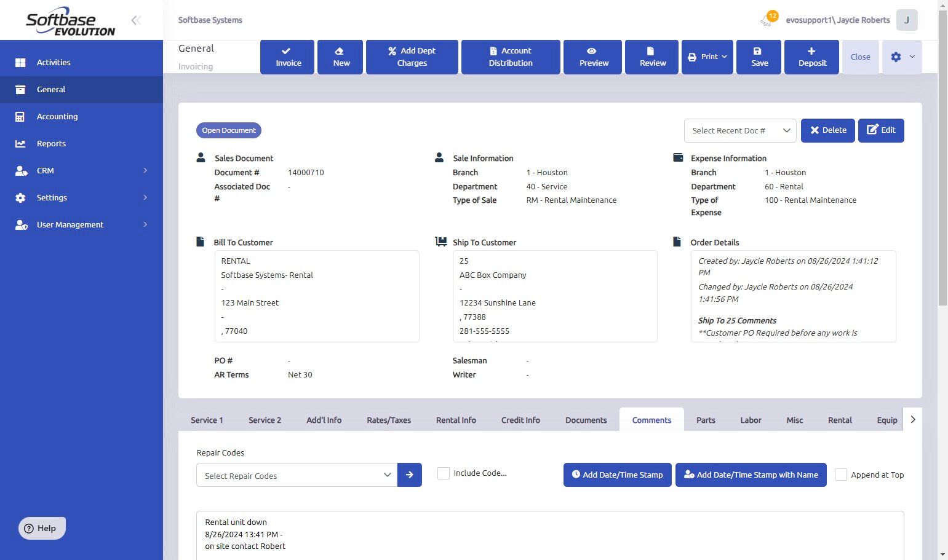Open the Select Repair Codes dropdown

pyautogui.click(x=297, y=475)
